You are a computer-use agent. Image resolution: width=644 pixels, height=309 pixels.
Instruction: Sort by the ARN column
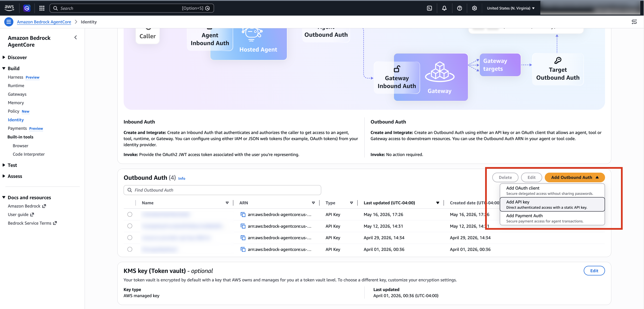pos(313,203)
